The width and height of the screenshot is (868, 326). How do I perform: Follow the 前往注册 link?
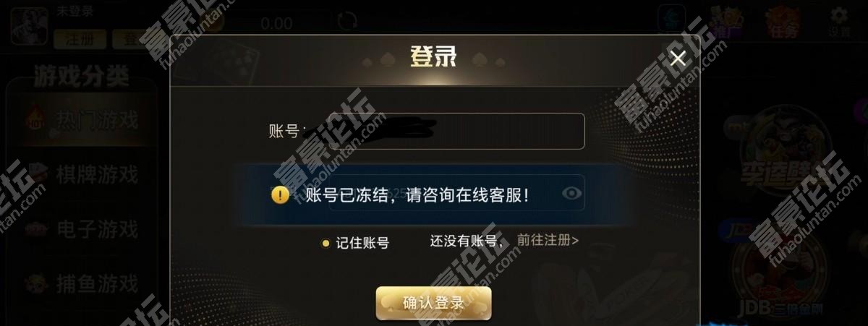coord(548,240)
